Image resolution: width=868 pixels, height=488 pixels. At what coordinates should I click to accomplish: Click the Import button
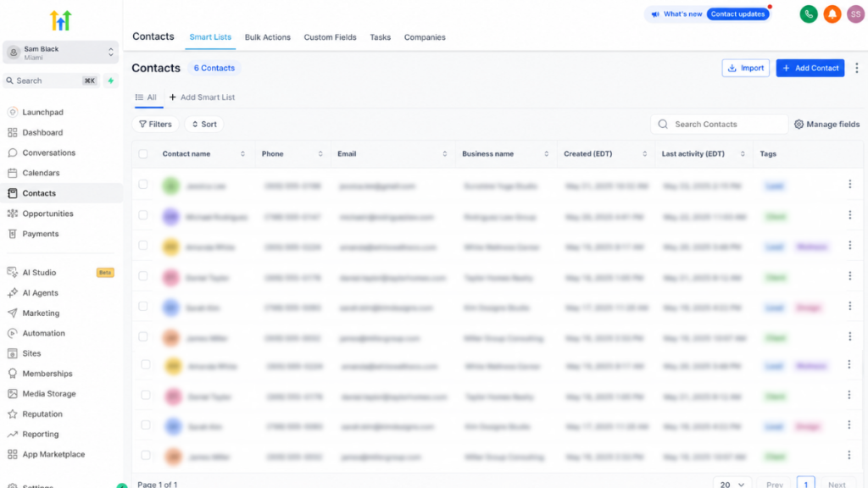(746, 68)
